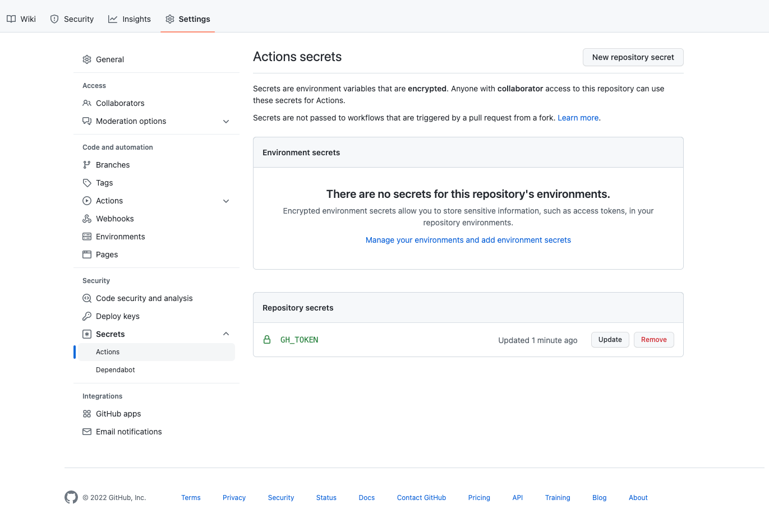This screenshot has width=769, height=532.
Task: Select Dependabot under Secrets
Action: tap(116, 370)
